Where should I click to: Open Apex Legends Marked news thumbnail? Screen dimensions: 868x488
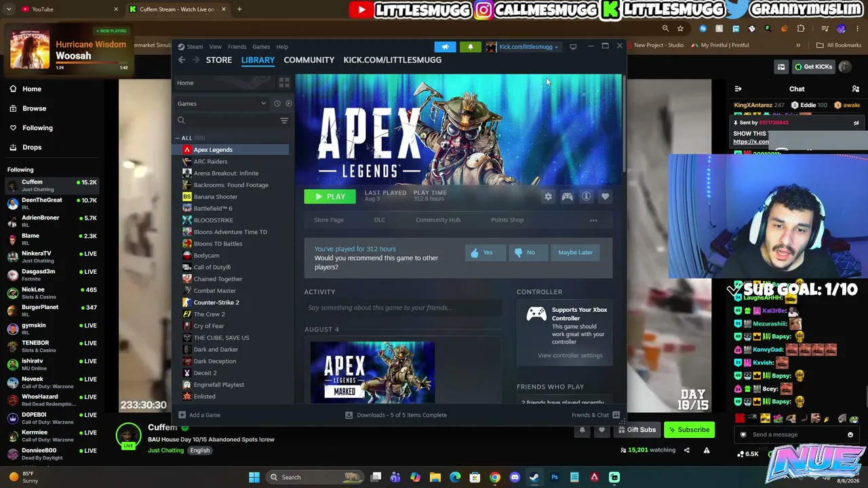[372, 372]
